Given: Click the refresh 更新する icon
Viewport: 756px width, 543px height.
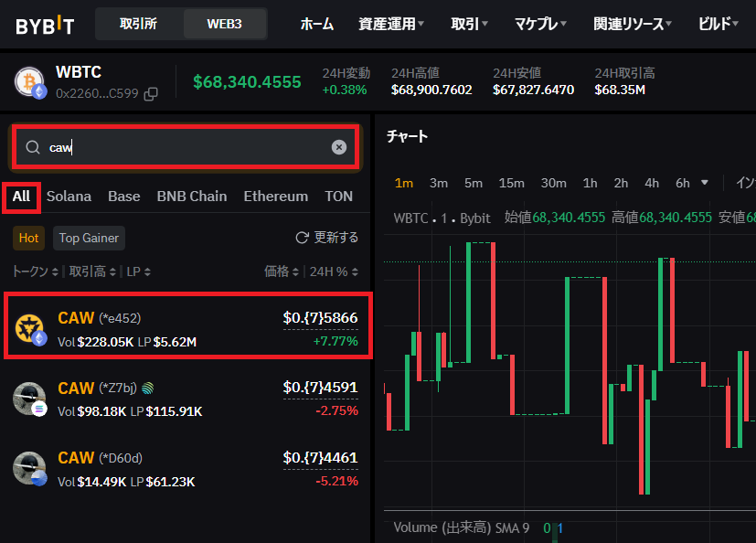Looking at the screenshot, I should coord(302,238).
